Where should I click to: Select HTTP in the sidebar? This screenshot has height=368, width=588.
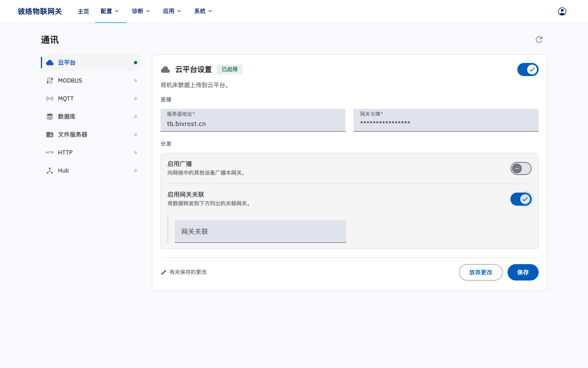(x=91, y=153)
